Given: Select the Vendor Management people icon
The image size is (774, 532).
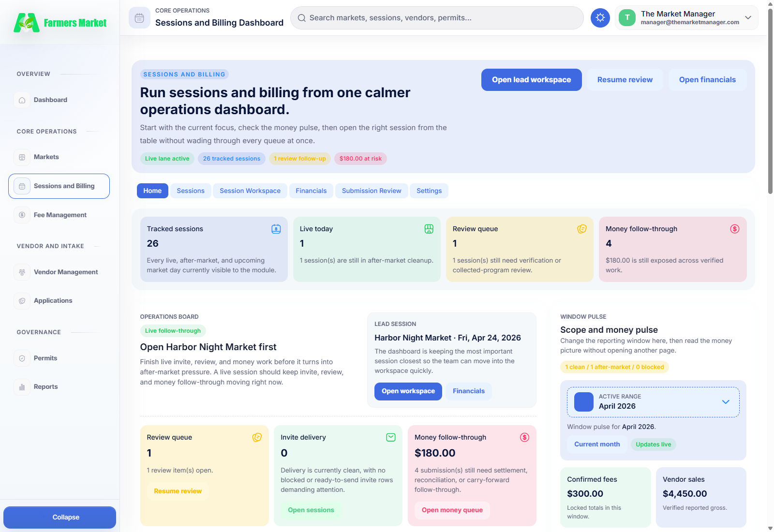Looking at the screenshot, I should click(x=22, y=272).
